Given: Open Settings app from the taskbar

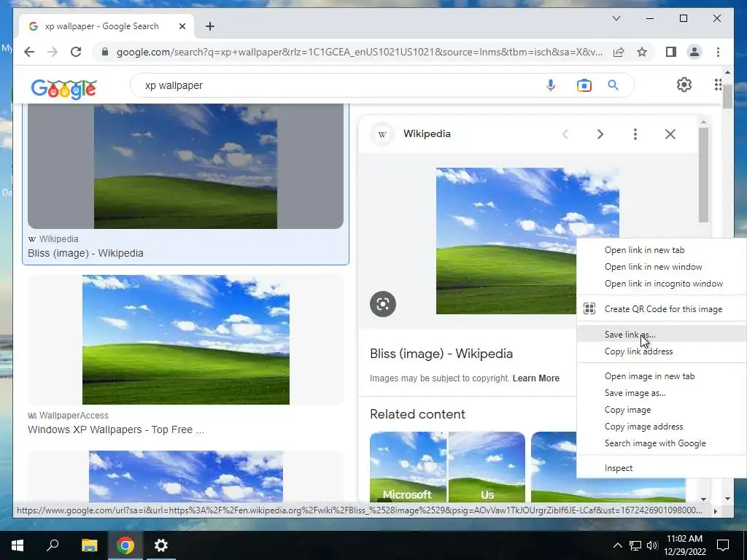Looking at the screenshot, I should pos(161,545).
